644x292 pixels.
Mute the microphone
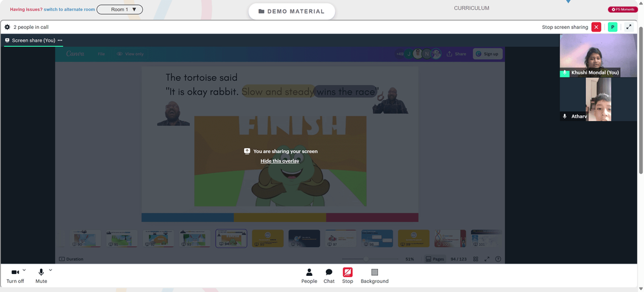[41, 276]
